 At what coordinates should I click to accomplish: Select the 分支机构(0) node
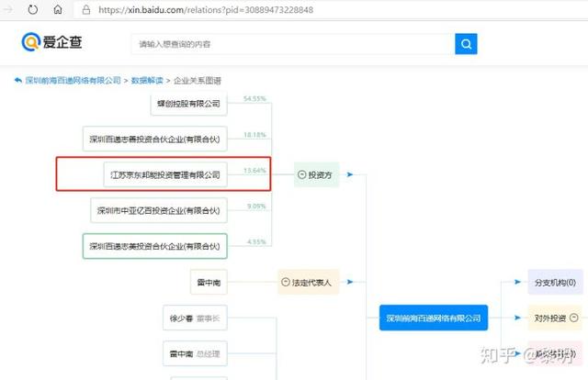click(555, 282)
